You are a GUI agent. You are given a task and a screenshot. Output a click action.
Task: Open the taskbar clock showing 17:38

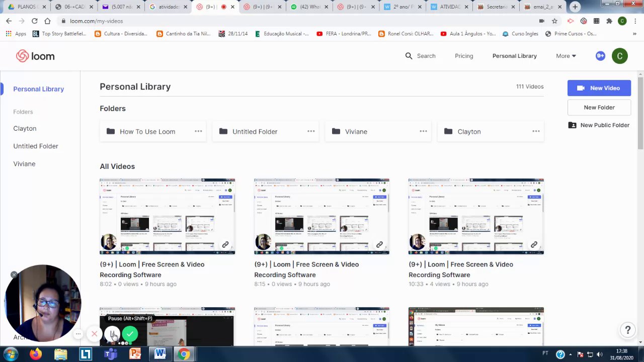coord(622,354)
